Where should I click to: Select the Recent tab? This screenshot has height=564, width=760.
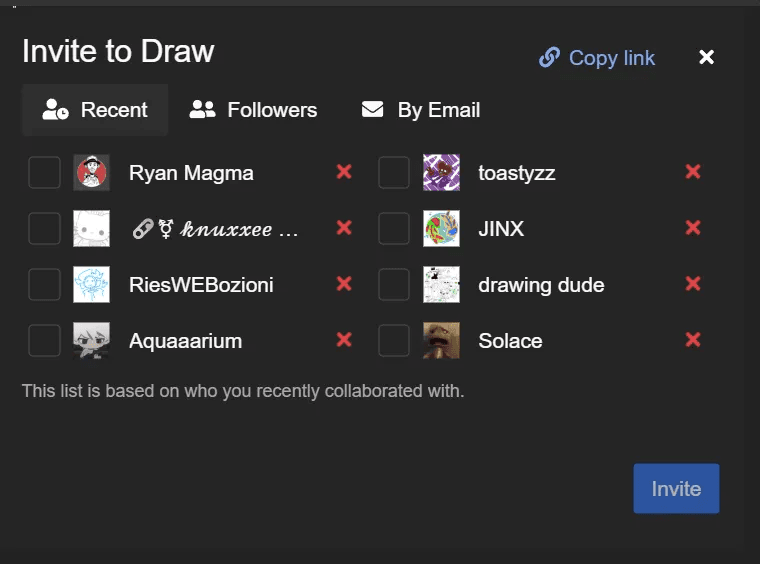[95, 110]
